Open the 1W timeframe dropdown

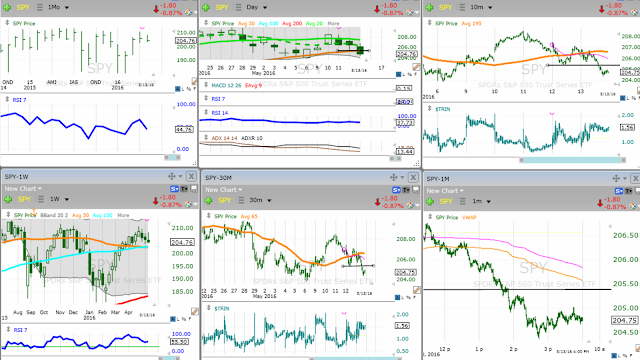pyautogui.click(x=60, y=199)
